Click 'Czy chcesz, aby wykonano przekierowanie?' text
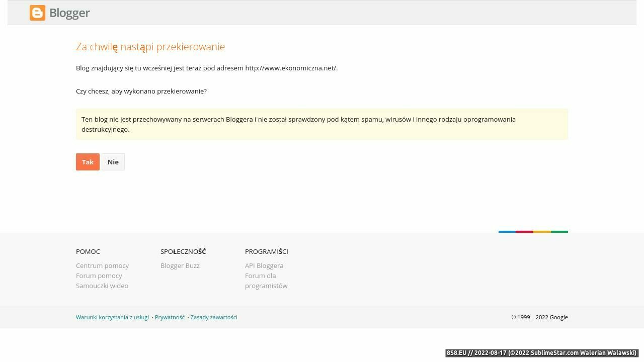 pos(141,91)
